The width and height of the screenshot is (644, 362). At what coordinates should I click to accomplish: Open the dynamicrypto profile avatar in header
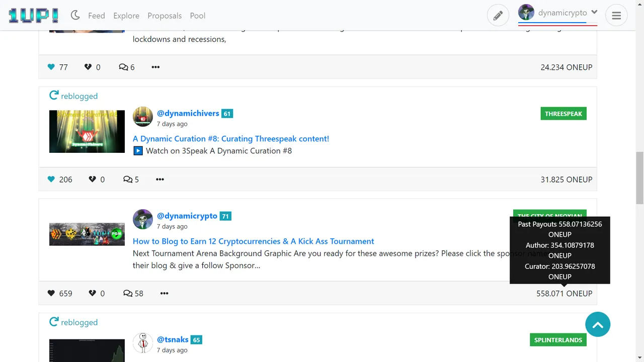tap(526, 13)
